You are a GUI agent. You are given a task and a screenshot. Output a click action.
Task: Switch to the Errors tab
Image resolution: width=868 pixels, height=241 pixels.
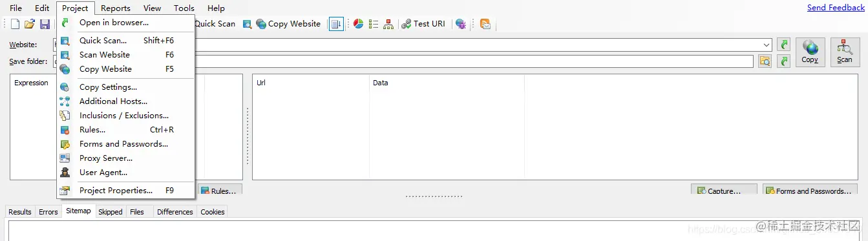coord(48,212)
